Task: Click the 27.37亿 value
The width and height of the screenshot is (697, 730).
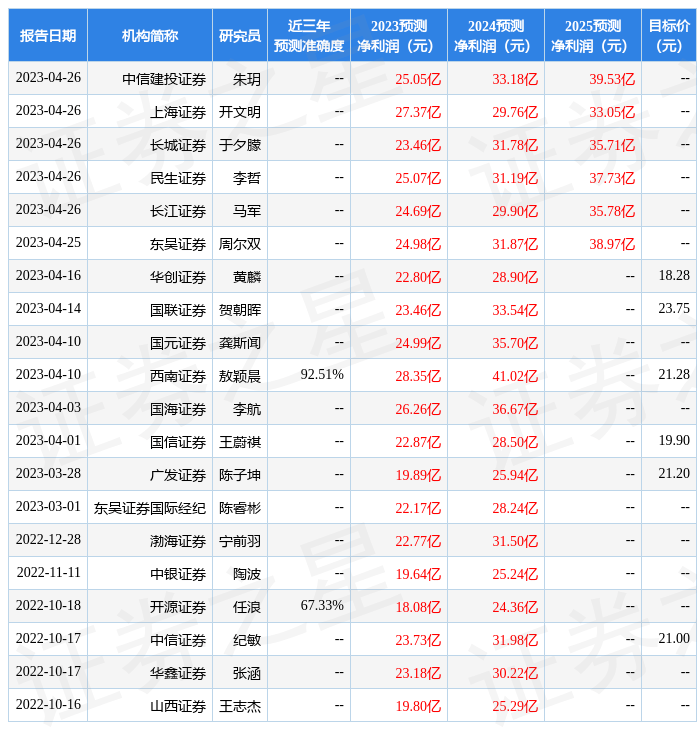Action: [x=418, y=112]
